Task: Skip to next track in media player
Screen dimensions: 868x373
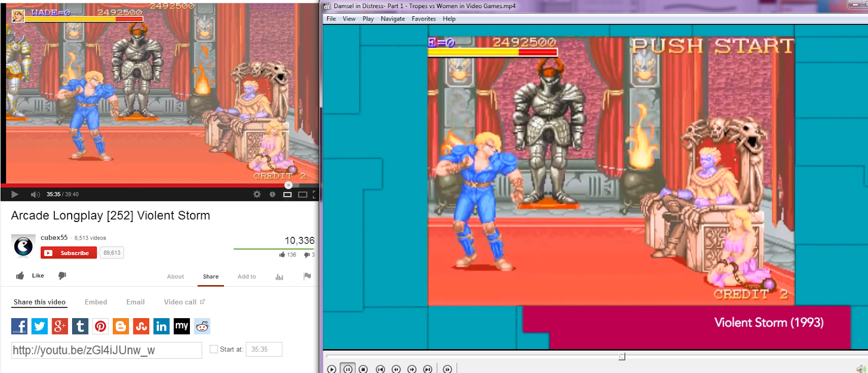Action: coord(427,369)
